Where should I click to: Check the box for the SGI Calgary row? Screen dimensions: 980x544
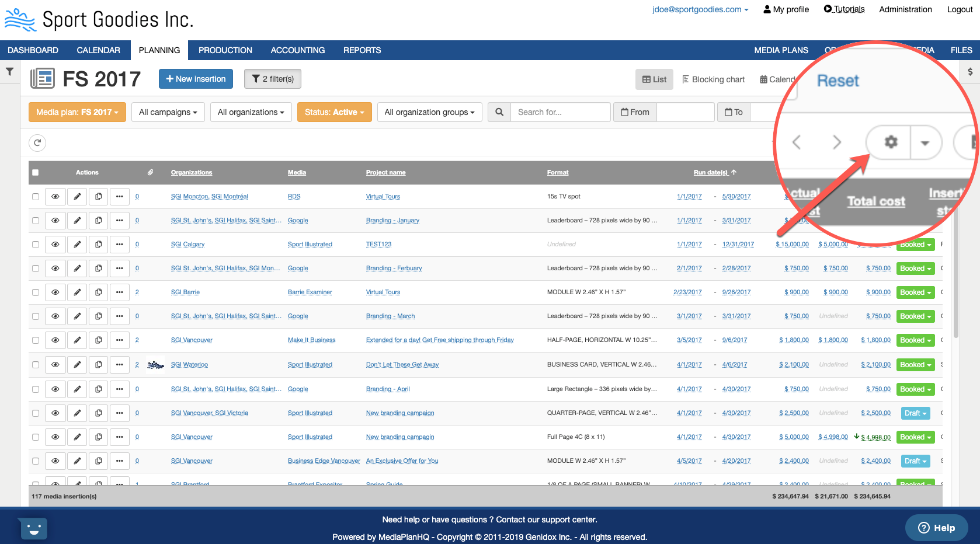[36, 245]
